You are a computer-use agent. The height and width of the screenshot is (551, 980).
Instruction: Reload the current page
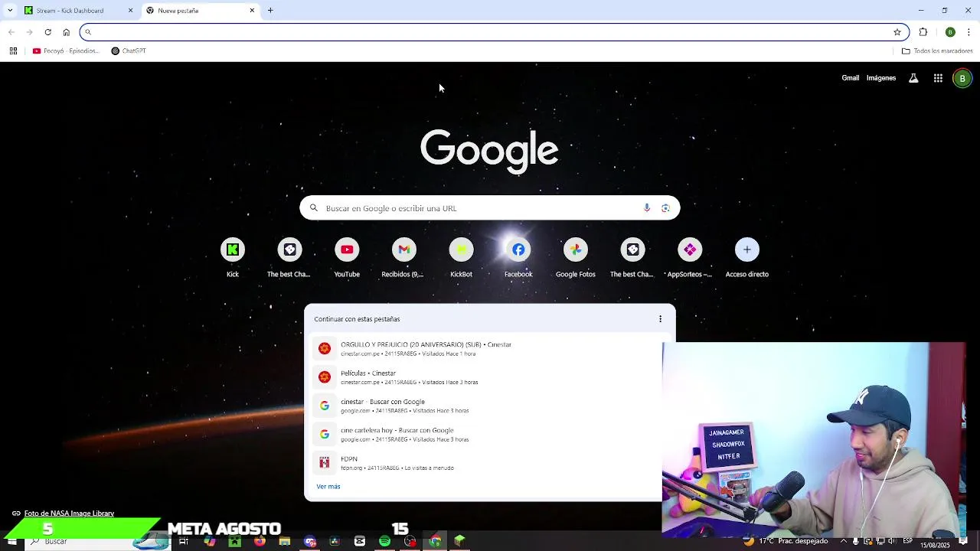pyautogui.click(x=47, y=32)
